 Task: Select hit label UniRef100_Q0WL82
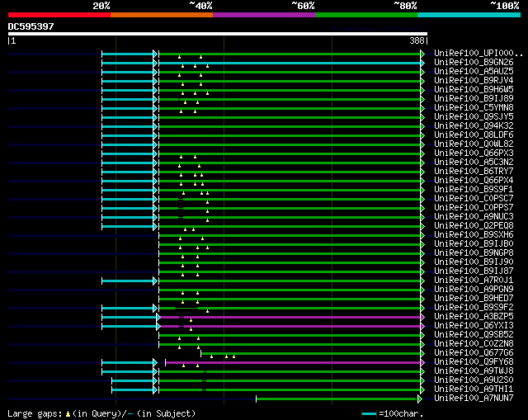(x=474, y=144)
